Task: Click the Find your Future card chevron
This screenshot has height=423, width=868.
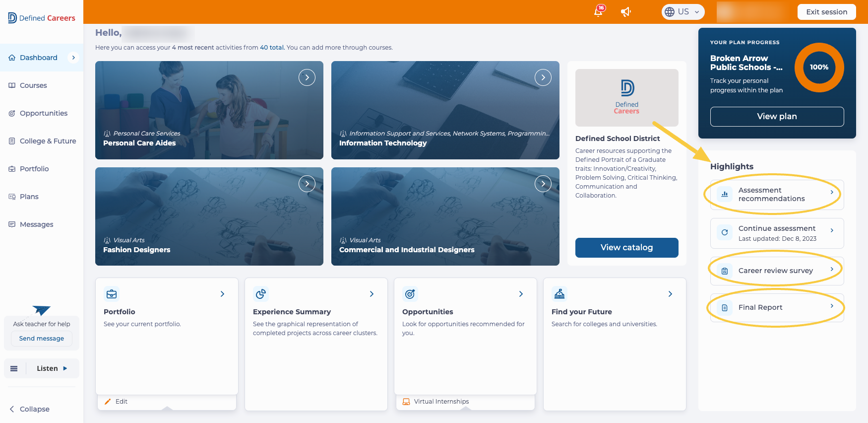Action: click(x=670, y=294)
